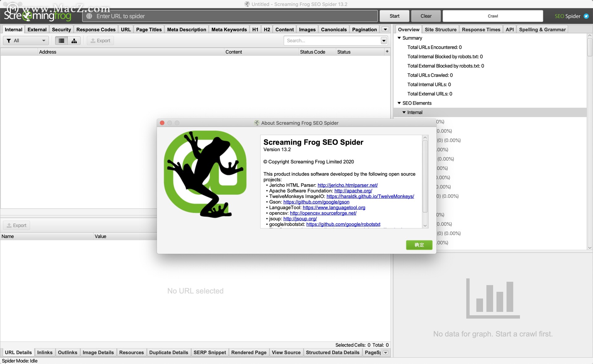The image size is (593, 364).
Task: Open the languagetool.org link
Action: [x=334, y=208]
